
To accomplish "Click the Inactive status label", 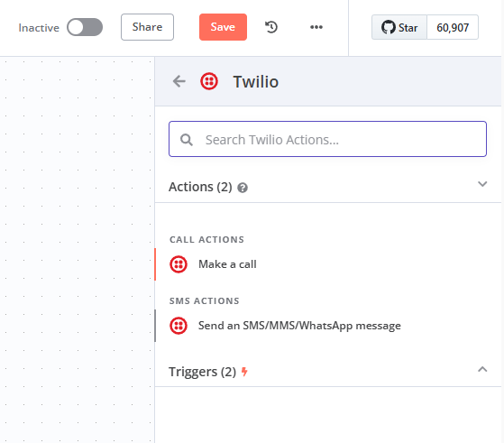I will pos(39,28).
